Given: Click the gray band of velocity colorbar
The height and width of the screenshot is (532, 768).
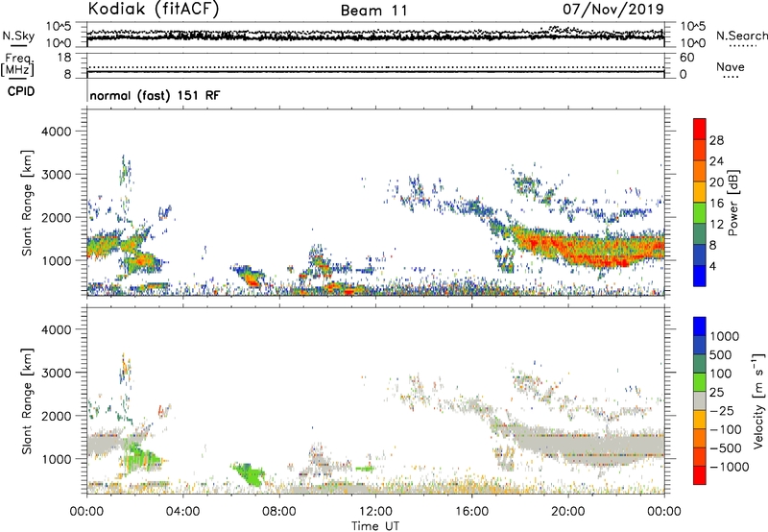Looking at the screenshot, I should (700, 400).
